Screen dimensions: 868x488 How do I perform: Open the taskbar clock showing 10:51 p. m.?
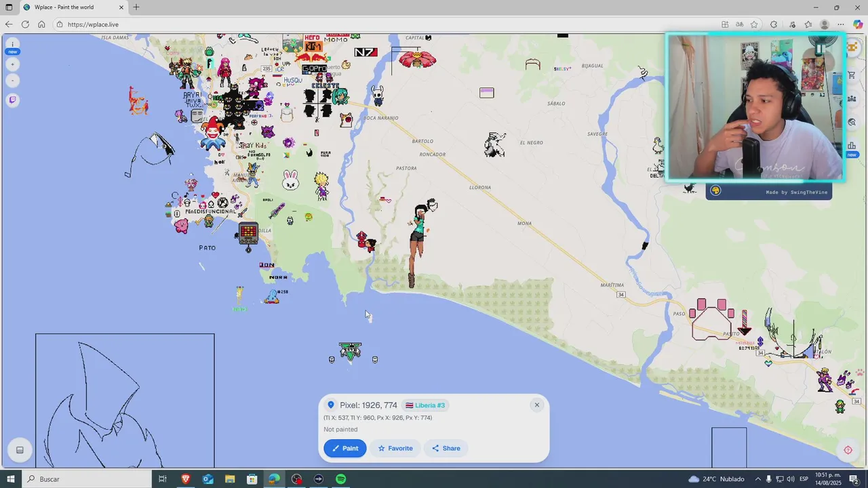(829, 479)
